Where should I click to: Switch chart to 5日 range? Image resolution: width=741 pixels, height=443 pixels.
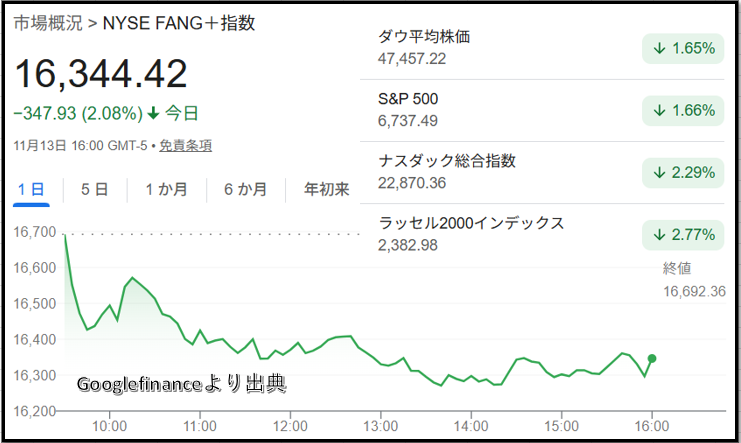coord(94,189)
